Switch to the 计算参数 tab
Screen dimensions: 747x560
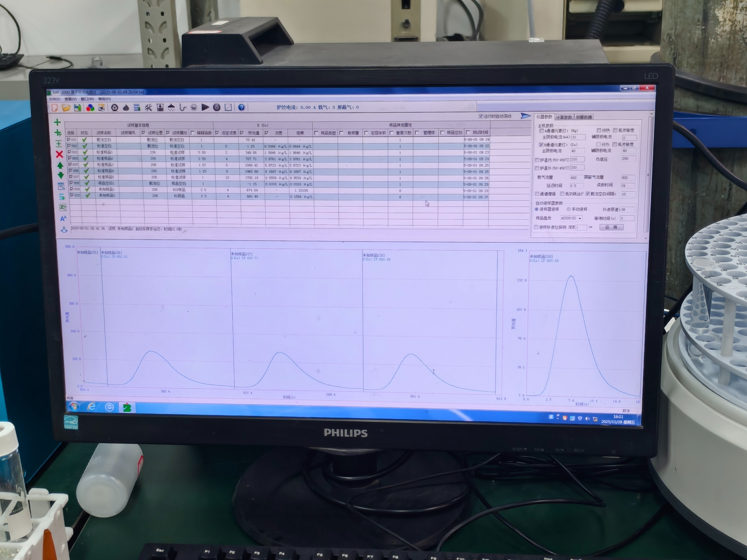[564, 117]
